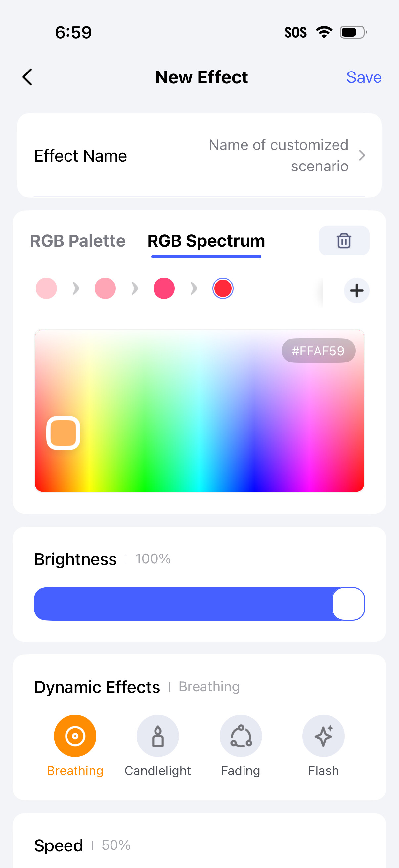Select the RGB Spectrum tab
The width and height of the screenshot is (399, 868).
[206, 241]
